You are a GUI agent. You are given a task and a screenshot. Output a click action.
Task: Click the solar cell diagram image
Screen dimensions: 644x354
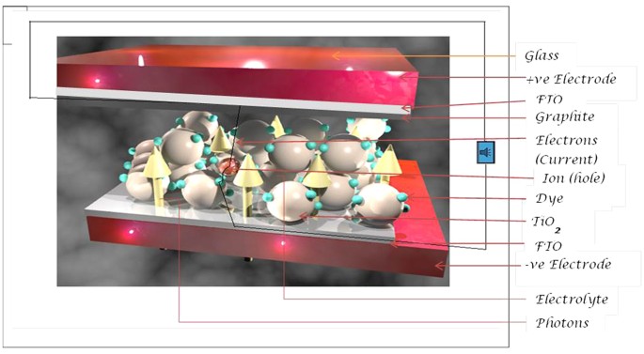253,162
